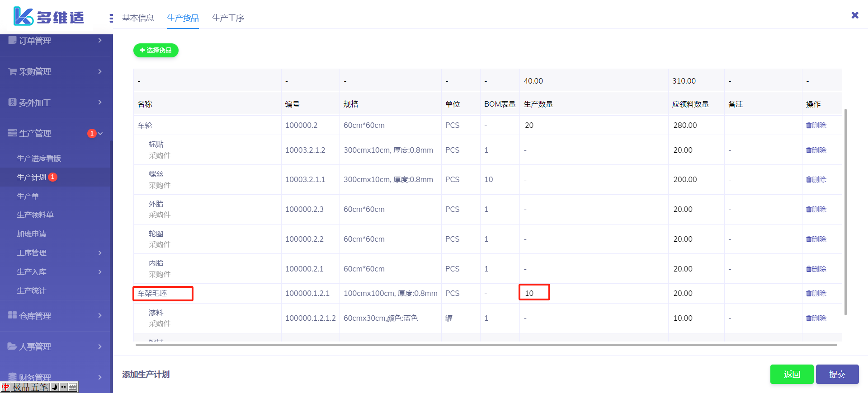Screen dimensions: 868x393
Task: Close the production plan dialog
Action: click(x=854, y=15)
